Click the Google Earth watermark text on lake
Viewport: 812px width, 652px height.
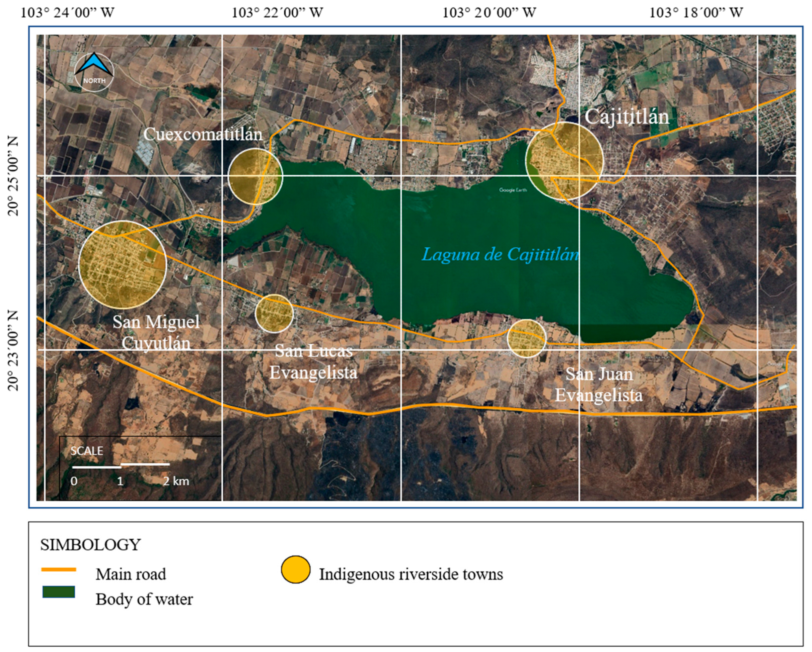(513, 190)
